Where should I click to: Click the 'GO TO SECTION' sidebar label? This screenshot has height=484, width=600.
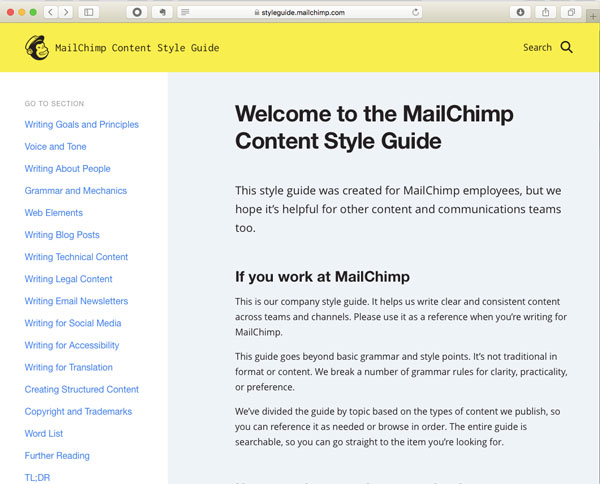(54, 104)
